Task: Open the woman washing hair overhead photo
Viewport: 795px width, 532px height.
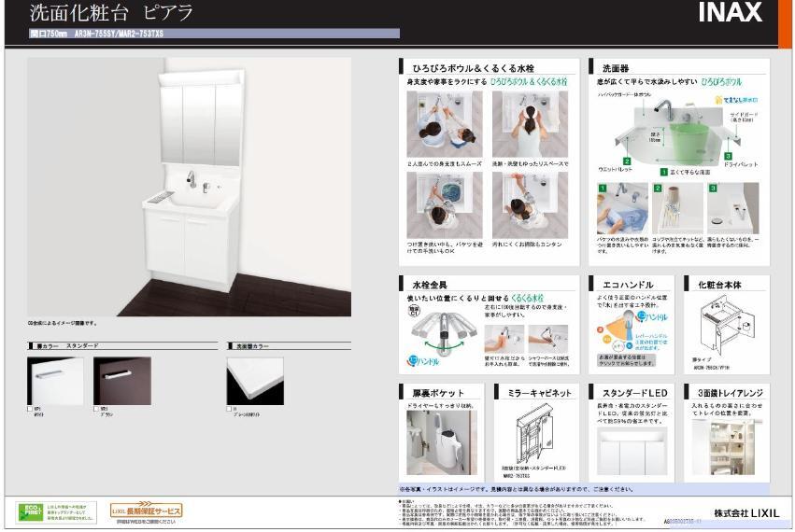Action: click(530, 125)
